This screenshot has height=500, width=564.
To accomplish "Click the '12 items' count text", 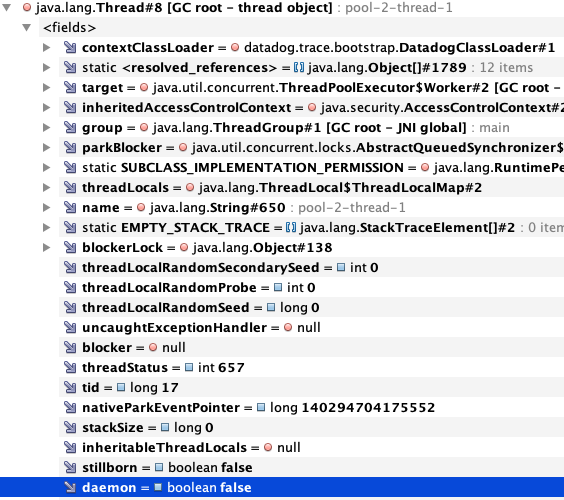I will [x=506, y=68].
